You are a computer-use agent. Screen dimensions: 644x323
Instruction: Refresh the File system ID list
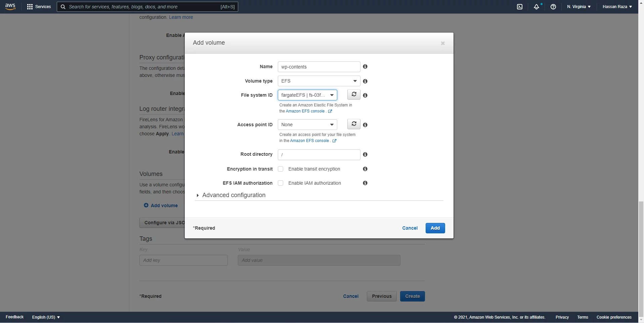[x=354, y=94]
